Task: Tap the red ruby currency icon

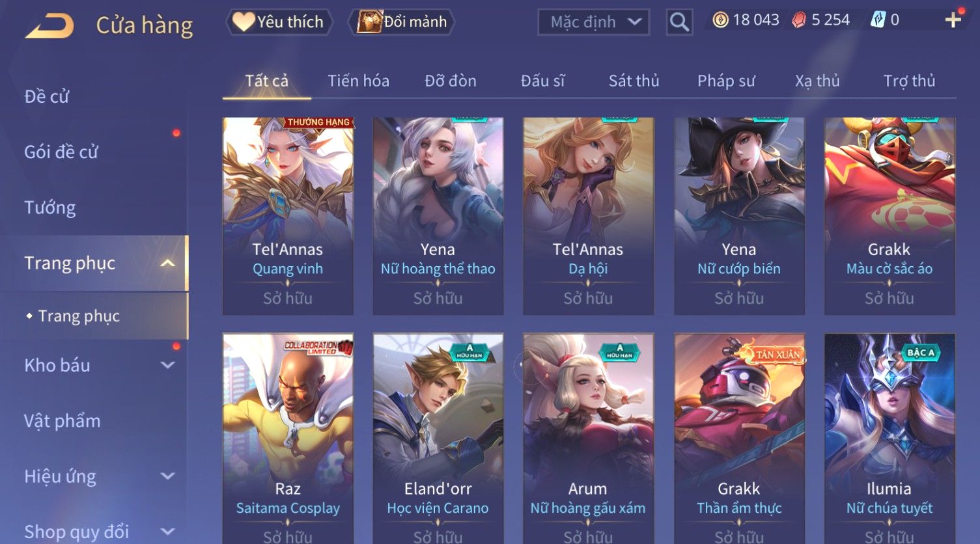Action: pyautogui.click(x=799, y=20)
